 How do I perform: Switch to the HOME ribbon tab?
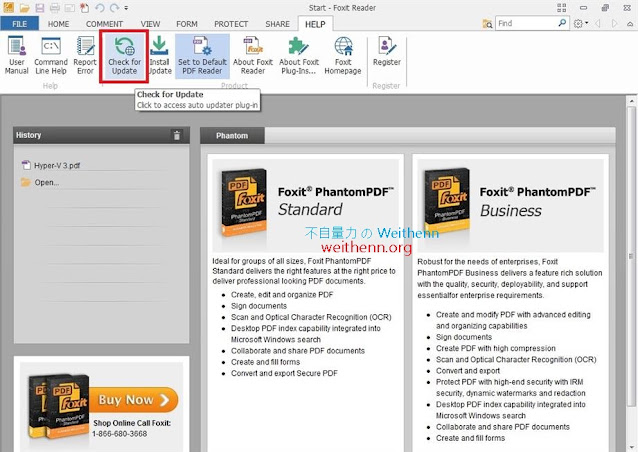click(58, 24)
